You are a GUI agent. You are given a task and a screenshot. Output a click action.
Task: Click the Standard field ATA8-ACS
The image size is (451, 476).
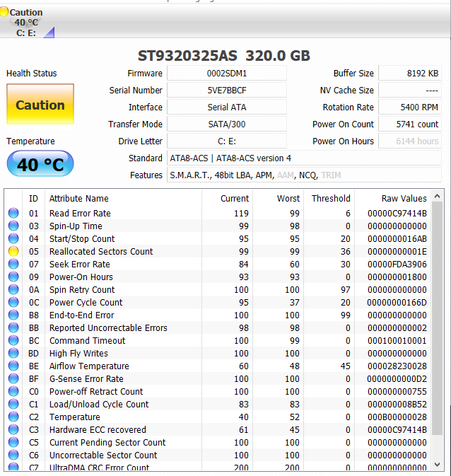[x=304, y=158]
